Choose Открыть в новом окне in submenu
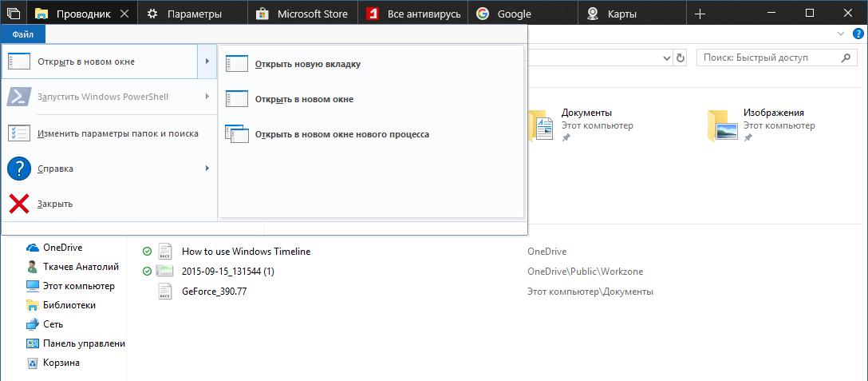 coord(371,99)
